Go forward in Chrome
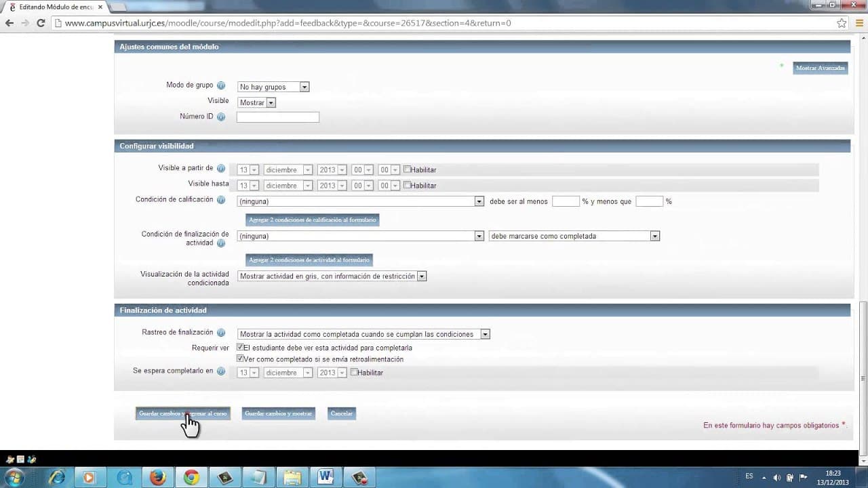This screenshot has height=488, width=868. (25, 23)
